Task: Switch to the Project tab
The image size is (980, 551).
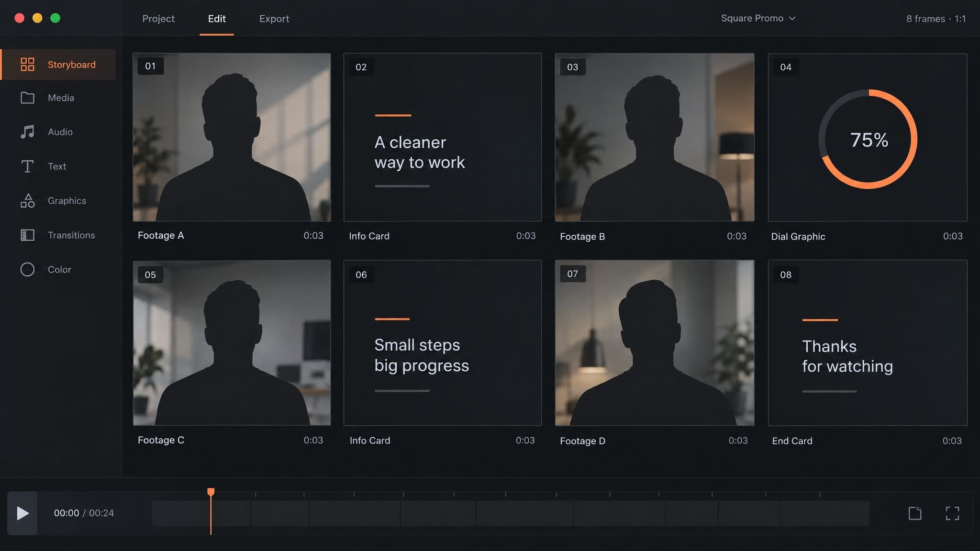Action: click(158, 19)
